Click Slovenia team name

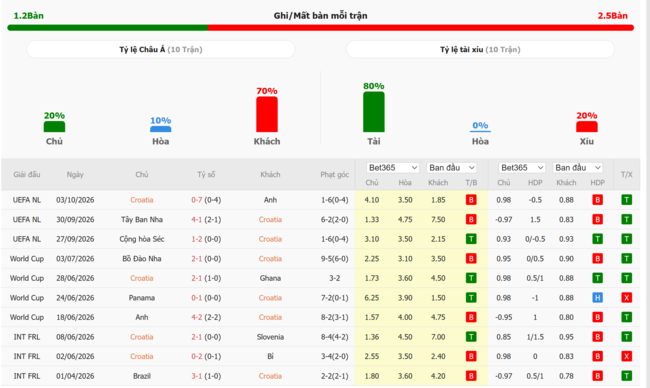[270, 337]
